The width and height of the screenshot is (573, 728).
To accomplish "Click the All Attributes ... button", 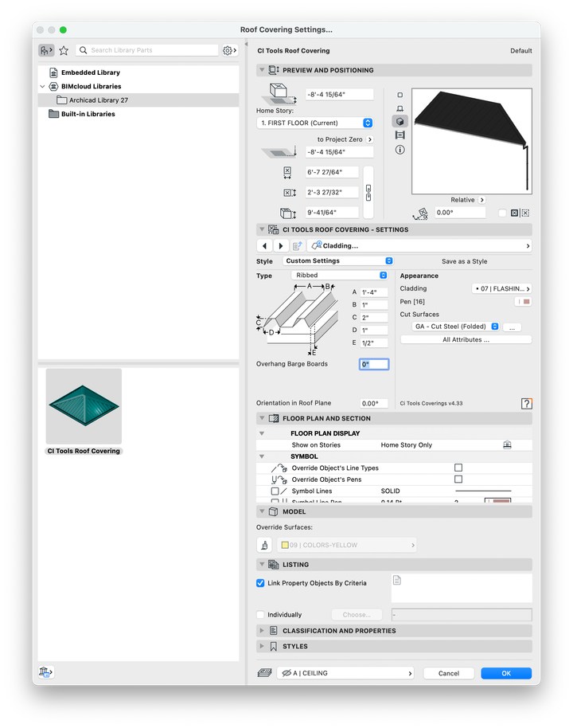I will pos(466,340).
